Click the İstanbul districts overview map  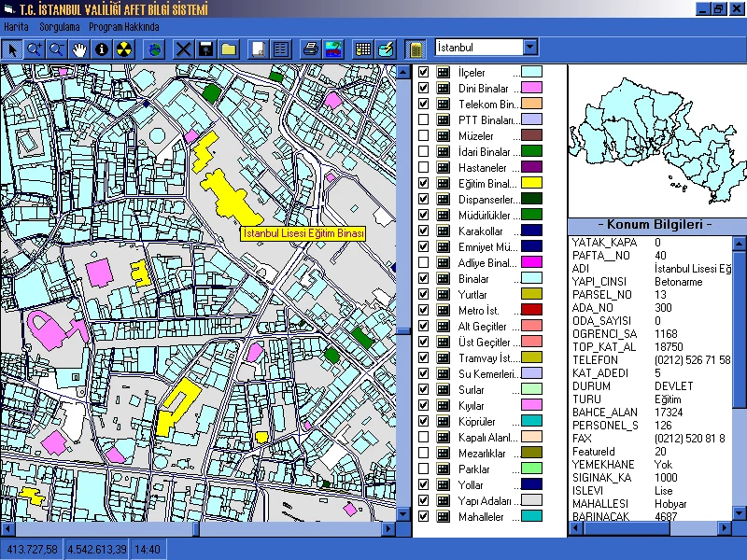(x=657, y=141)
